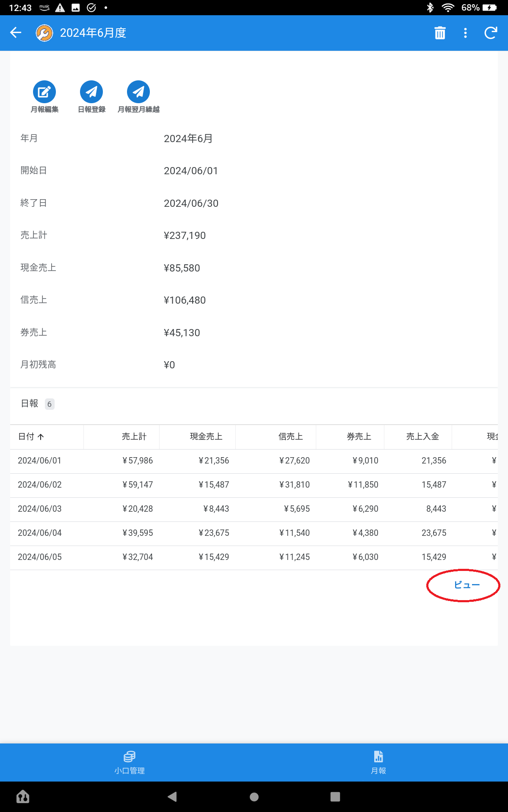This screenshot has height=812, width=508.
Task: Click the 券売上 column header
Action: click(359, 437)
